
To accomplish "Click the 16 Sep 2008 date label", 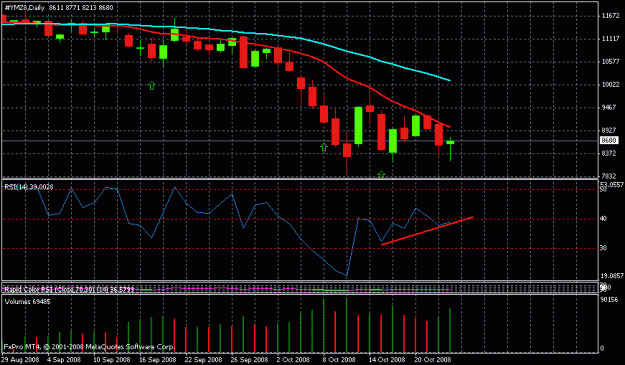I will point(157,359).
